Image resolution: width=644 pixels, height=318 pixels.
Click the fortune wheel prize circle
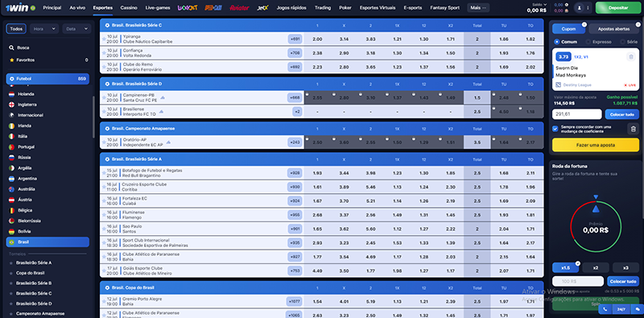596,226
